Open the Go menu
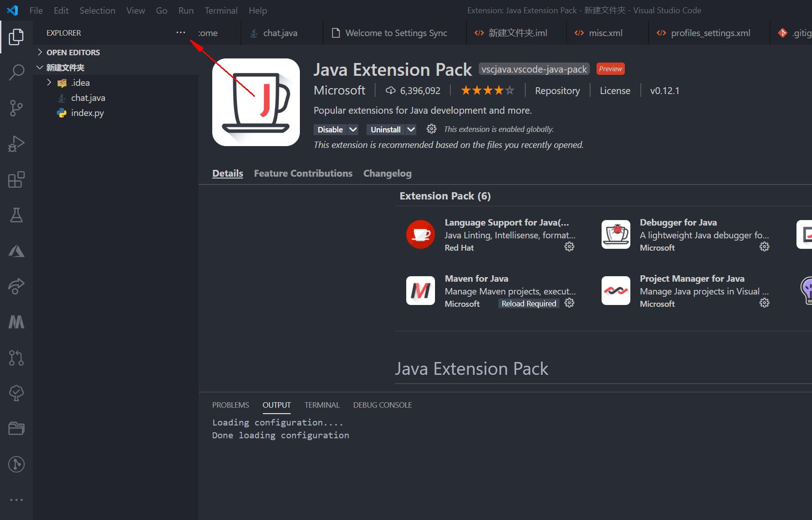This screenshot has height=520, width=812. coord(162,10)
